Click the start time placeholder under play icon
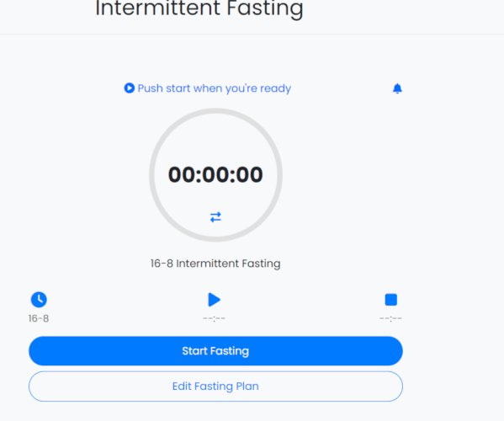 [x=214, y=319]
